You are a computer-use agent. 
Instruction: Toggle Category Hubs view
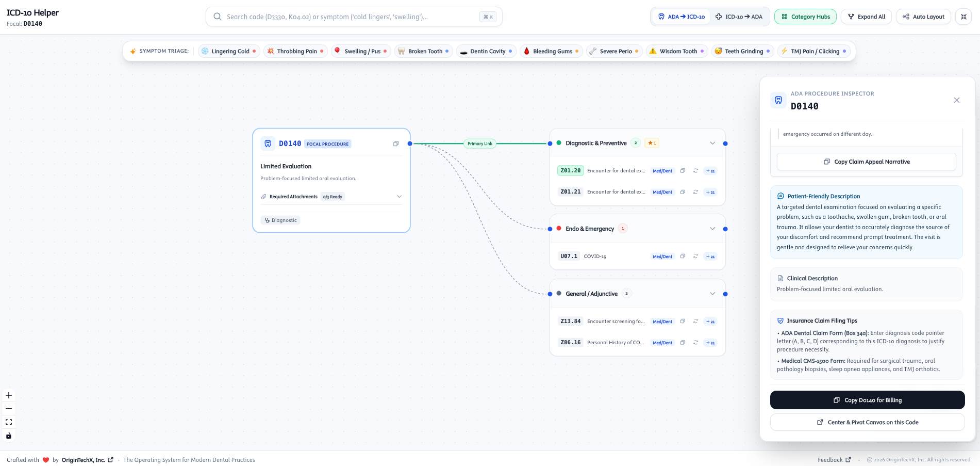tap(806, 17)
